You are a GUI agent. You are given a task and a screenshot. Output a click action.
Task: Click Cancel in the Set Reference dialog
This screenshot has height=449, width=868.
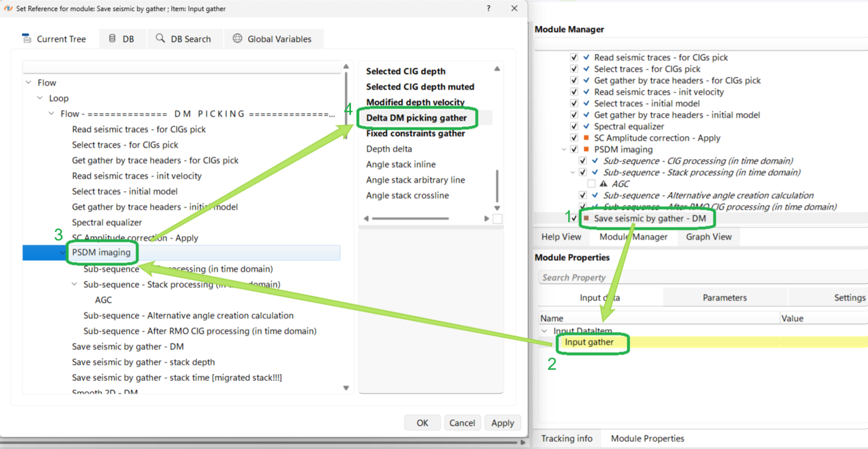(x=462, y=423)
